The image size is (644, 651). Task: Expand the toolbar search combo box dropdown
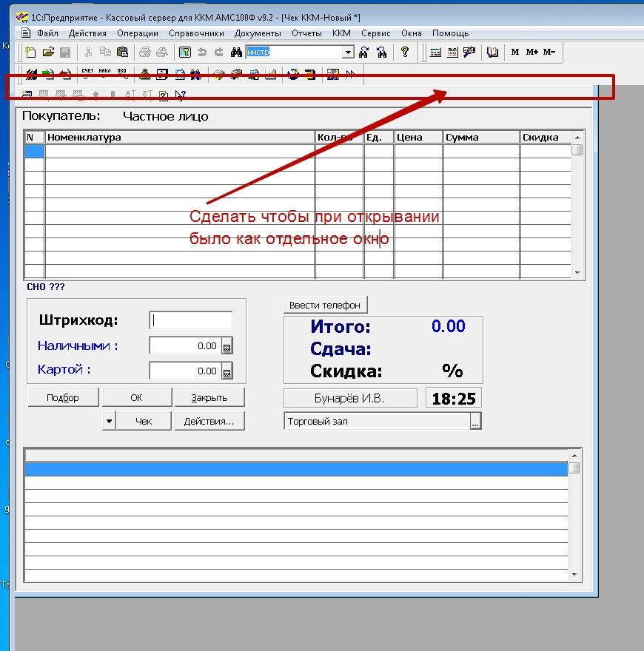[x=348, y=53]
